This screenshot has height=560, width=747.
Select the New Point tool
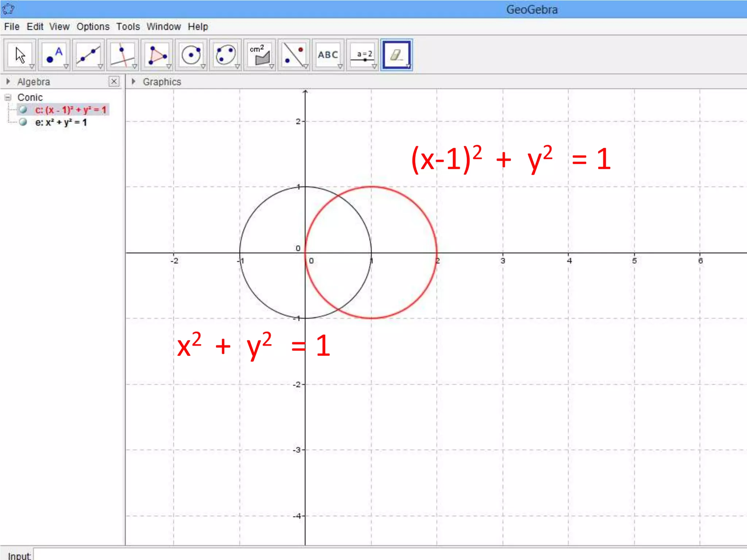coord(54,55)
